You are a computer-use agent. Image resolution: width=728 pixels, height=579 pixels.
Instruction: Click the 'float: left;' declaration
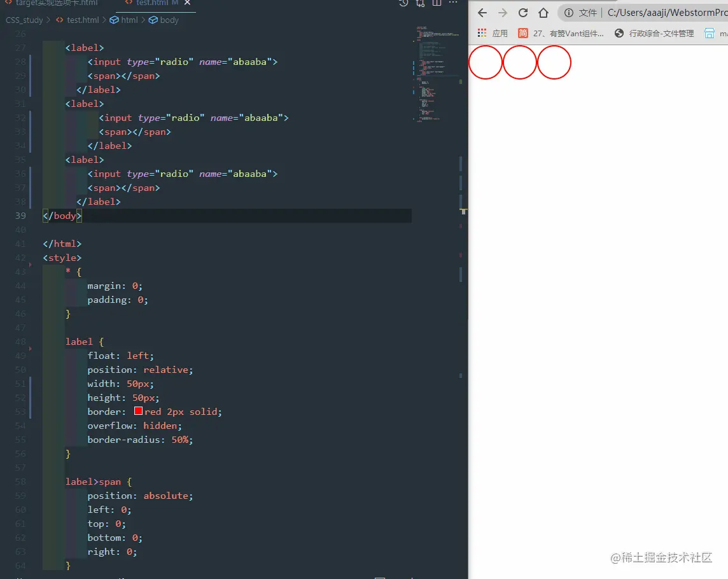click(120, 356)
